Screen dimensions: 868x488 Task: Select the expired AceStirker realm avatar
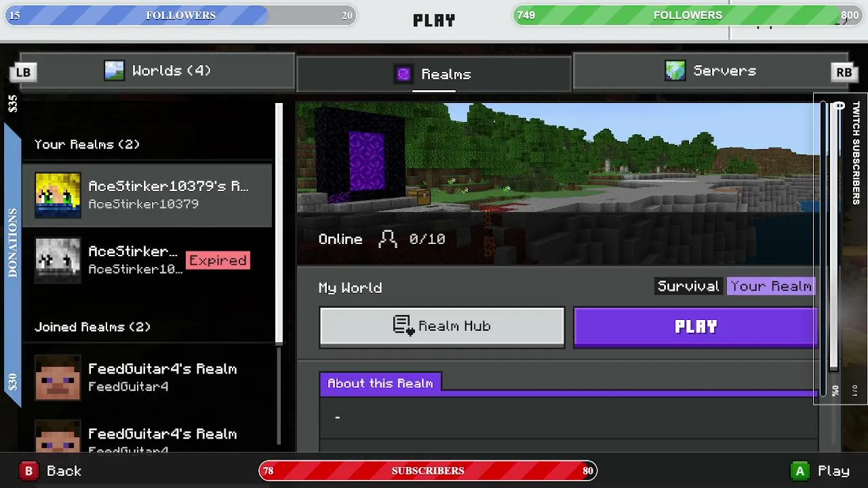58,260
